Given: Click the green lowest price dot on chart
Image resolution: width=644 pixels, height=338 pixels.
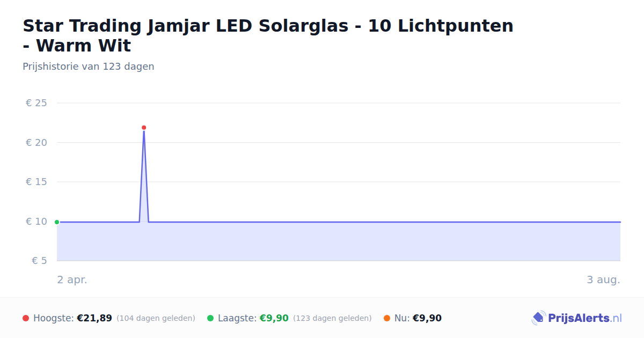Looking at the screenshot, I should tap(57, 222).
